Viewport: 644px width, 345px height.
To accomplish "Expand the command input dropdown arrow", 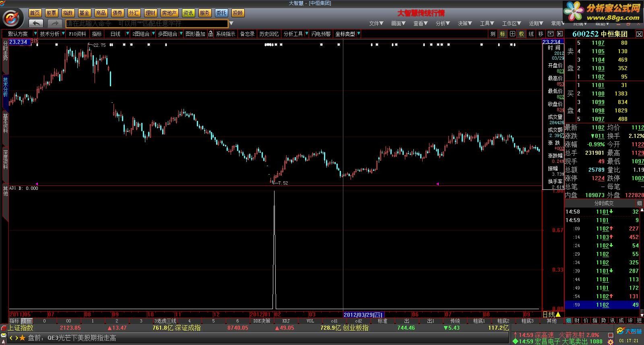I will pos(231,23).
